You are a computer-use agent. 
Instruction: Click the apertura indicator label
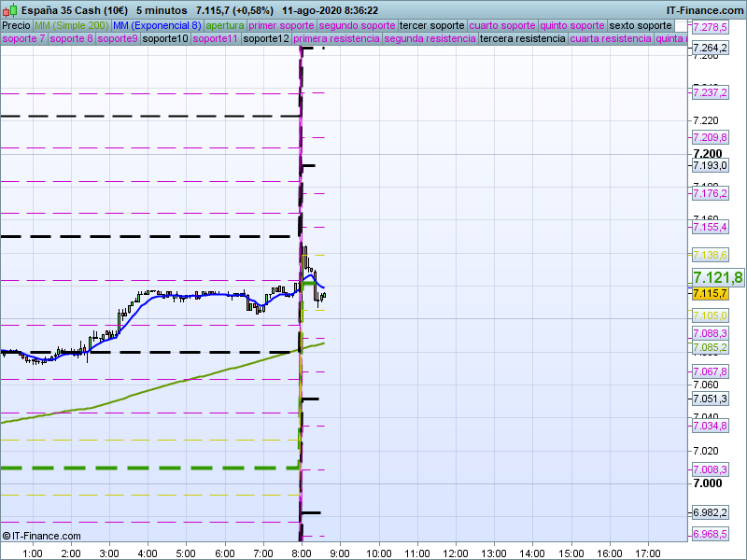(225, 25)
